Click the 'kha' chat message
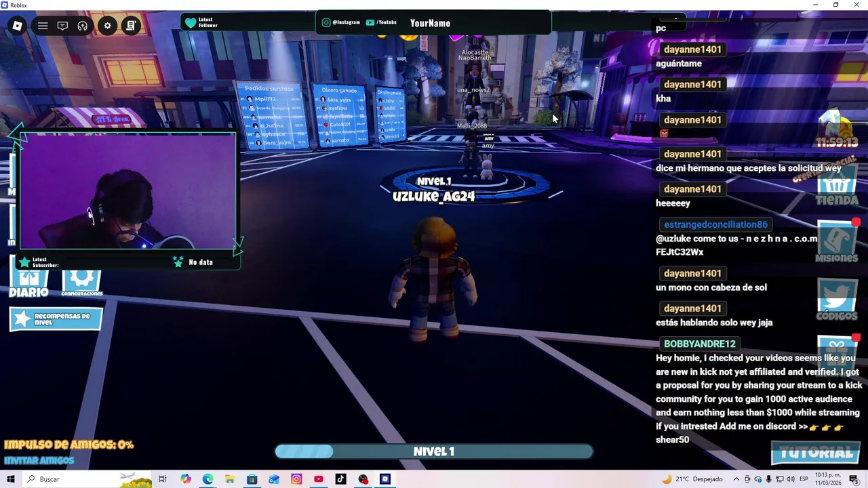Screen dimensions: 868x488 (663, 98)
